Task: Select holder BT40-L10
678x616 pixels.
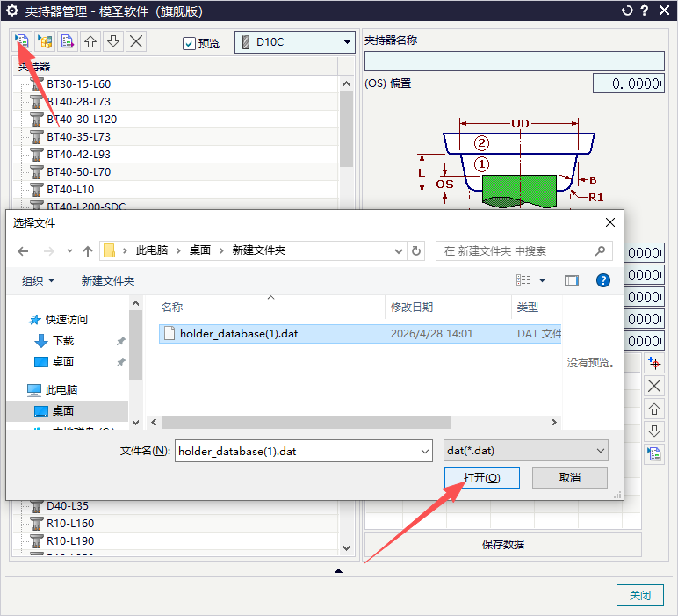Action: coord(70,190)
